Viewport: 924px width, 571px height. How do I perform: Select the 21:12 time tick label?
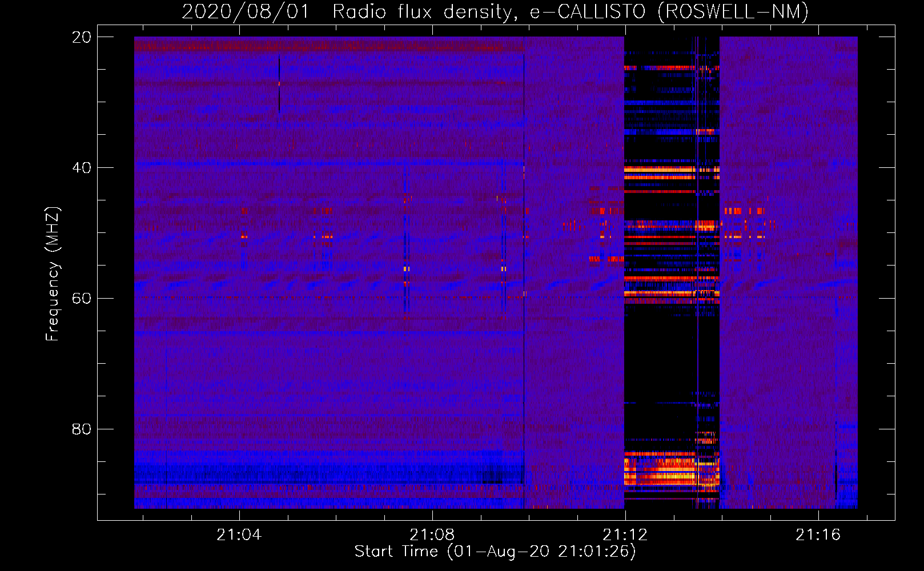pos(625,534)
